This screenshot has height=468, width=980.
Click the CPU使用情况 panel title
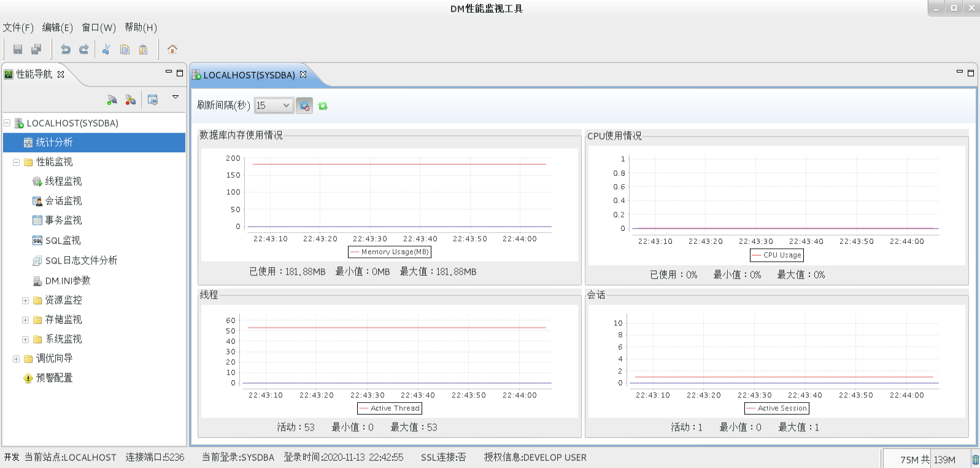coord(614,136)
